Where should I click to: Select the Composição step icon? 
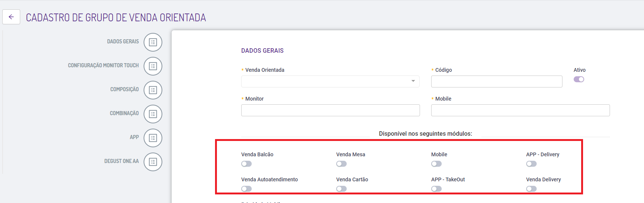pos(153,90)
